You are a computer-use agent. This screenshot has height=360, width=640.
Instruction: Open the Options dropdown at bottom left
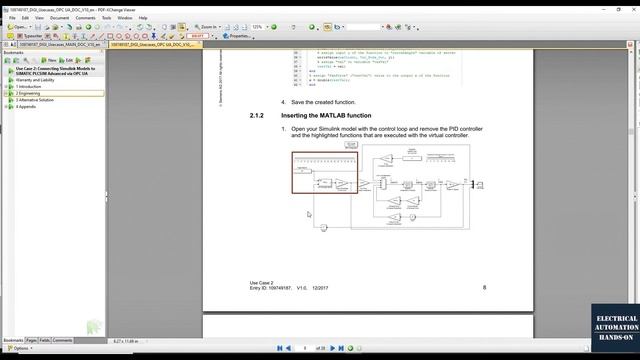pyautogui.click(x=20, y=348)
